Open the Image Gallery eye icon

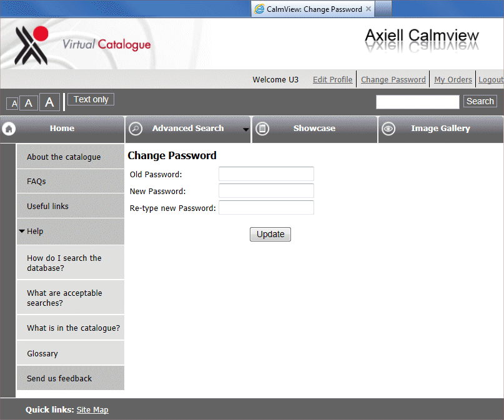(x=388, y=129)
